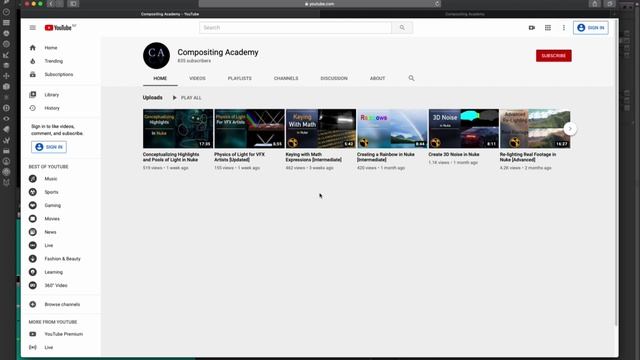Open the Live link under Best of YouTube
This screenshot has width=640, height=360.
49,245
